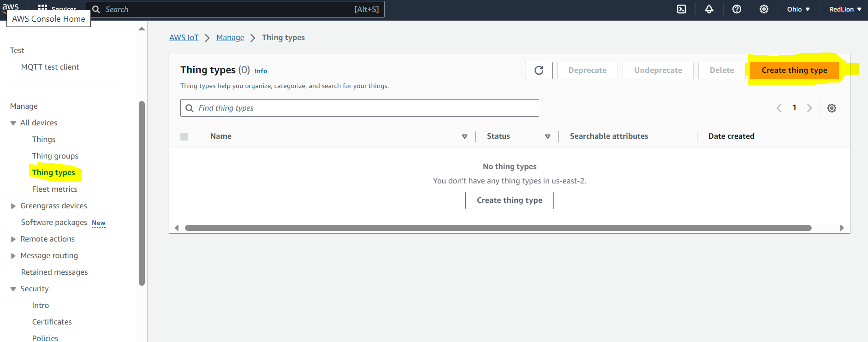Open Things in the sidebar
The width and height of the screenshot is (868, 342).
[x=44, y=139]
